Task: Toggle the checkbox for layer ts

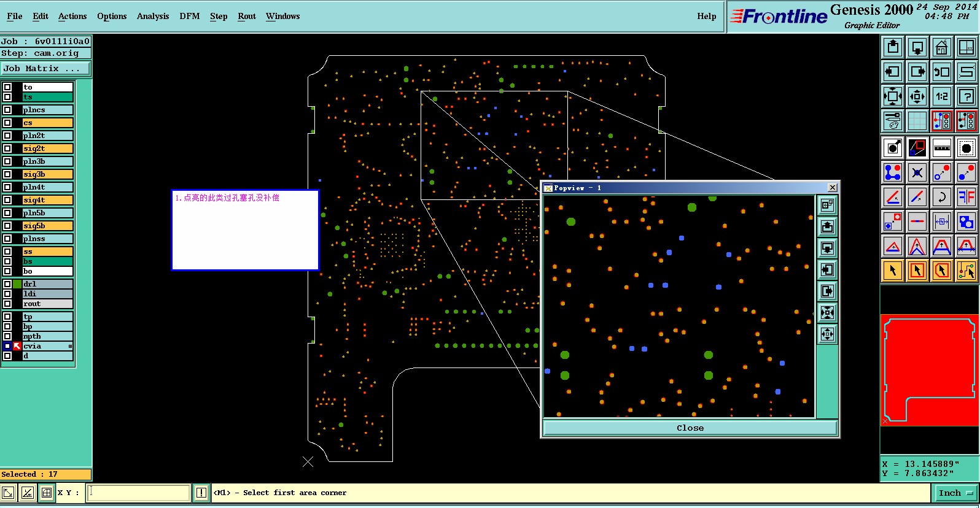Action: click(x=7, y=97)
